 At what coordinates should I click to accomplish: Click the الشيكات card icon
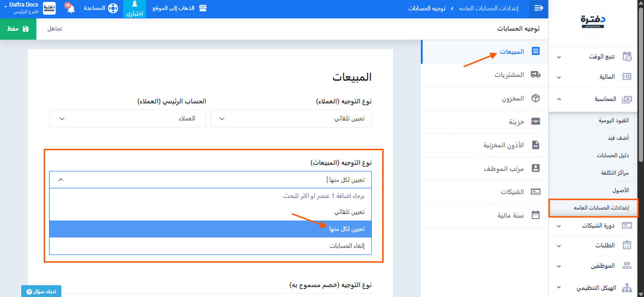click(x=535, y=192)
